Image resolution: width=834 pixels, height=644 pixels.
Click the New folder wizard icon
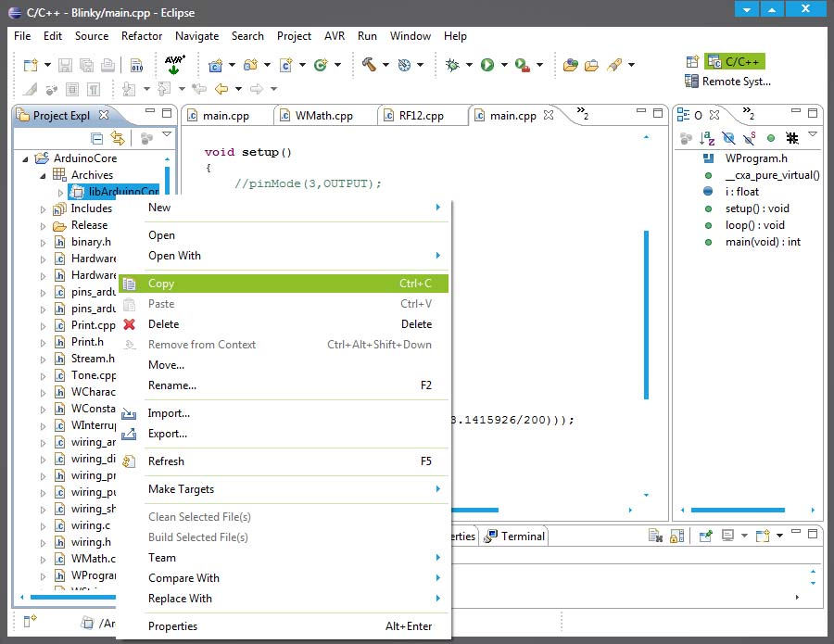250,65
